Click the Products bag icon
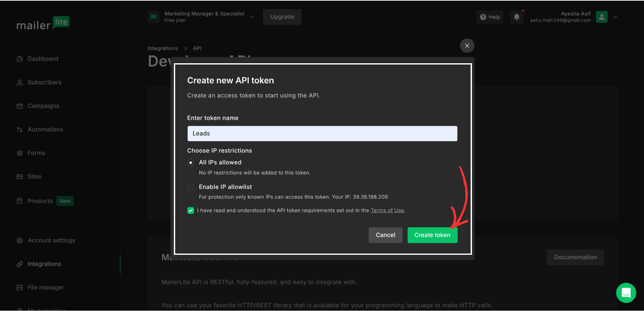This screenshot has width=644, height=311. pos(20,201)
